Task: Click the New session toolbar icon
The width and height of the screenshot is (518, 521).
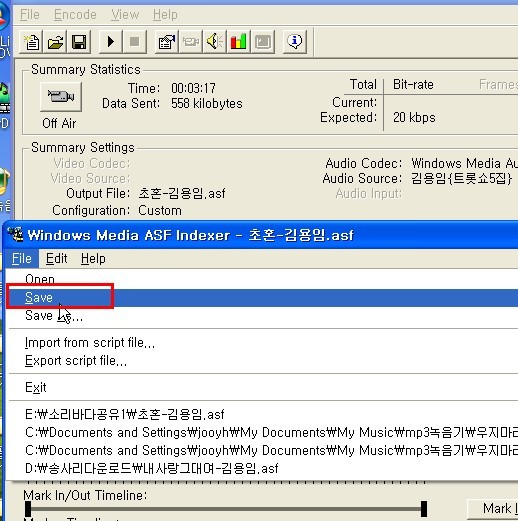Action: (32, 42)
